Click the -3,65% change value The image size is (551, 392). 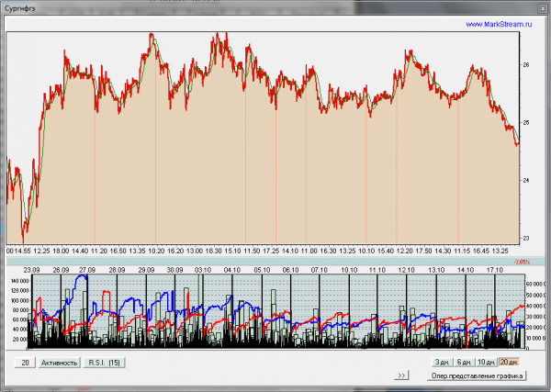click(522, 262)
